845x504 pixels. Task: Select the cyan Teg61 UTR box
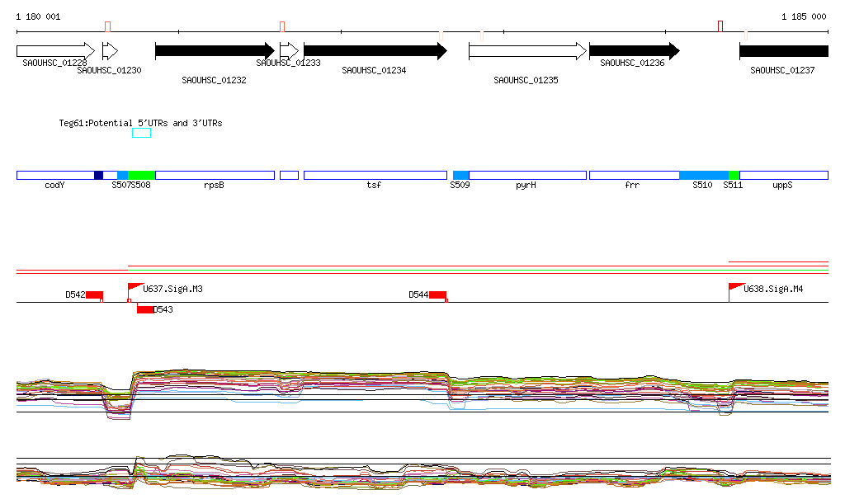point(141,133)
